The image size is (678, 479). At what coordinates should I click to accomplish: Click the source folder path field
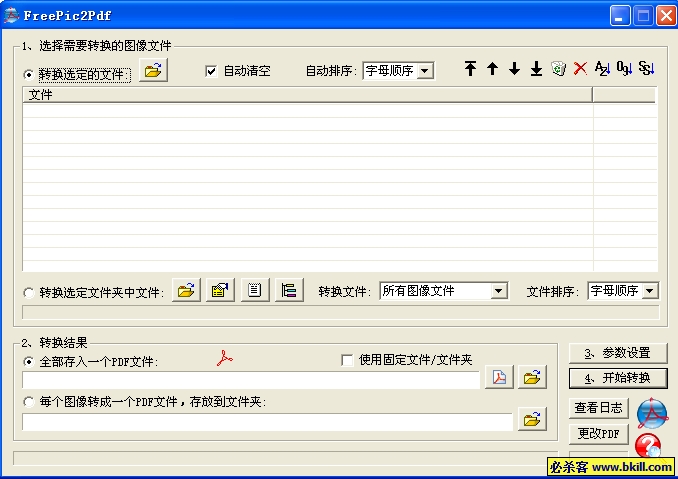pos(341,312)
